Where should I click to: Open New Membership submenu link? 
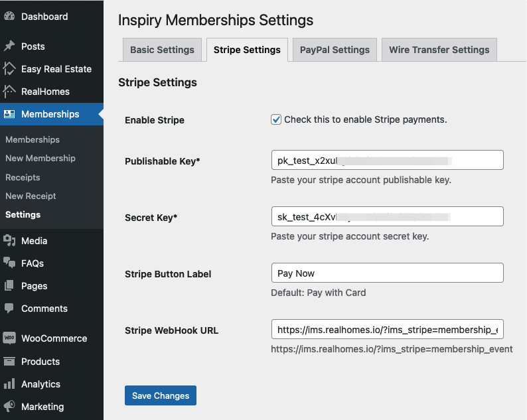[40, 159]
